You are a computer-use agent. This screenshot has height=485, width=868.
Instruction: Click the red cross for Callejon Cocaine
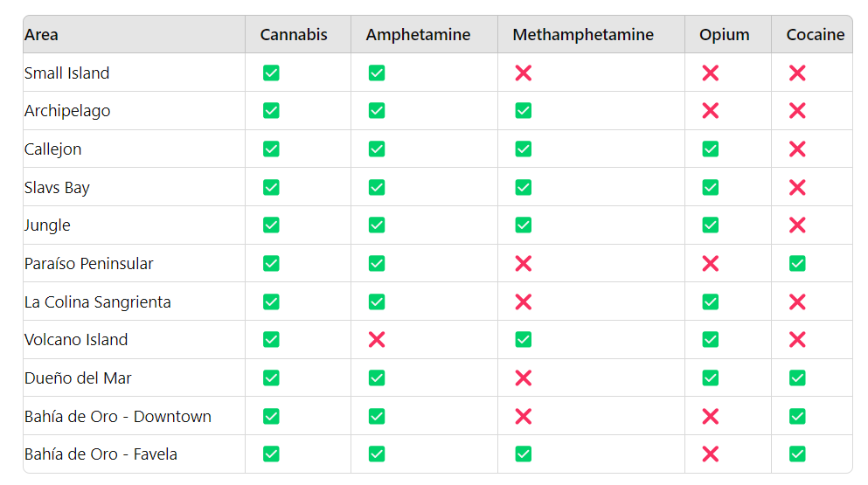[x=796, y=149]
